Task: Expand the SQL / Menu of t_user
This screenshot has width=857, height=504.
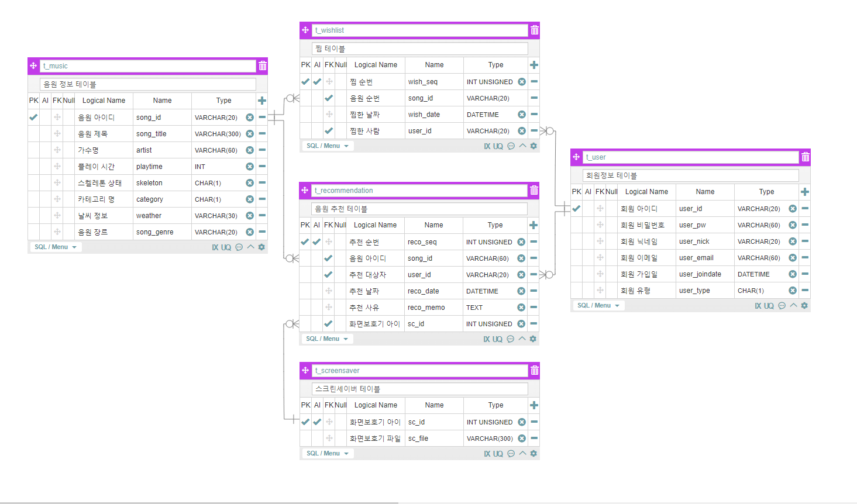Action: coord(598,306)
